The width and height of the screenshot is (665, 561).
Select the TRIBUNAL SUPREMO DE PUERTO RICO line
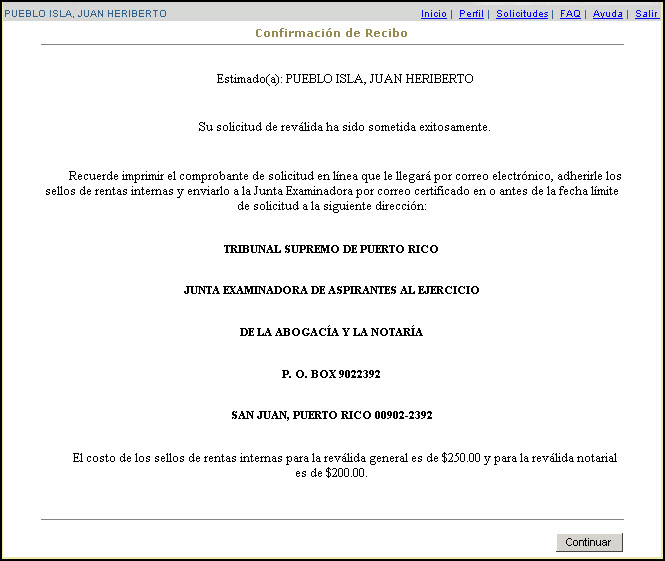[331, 249]
